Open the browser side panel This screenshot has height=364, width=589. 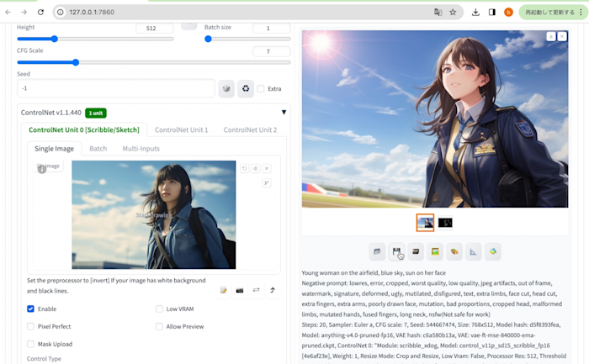pos(491,12)
